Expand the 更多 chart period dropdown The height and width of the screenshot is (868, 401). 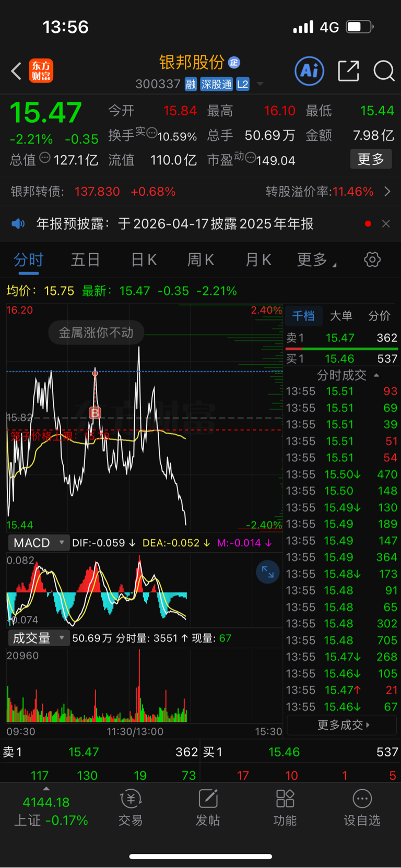[x=316, y=259]
